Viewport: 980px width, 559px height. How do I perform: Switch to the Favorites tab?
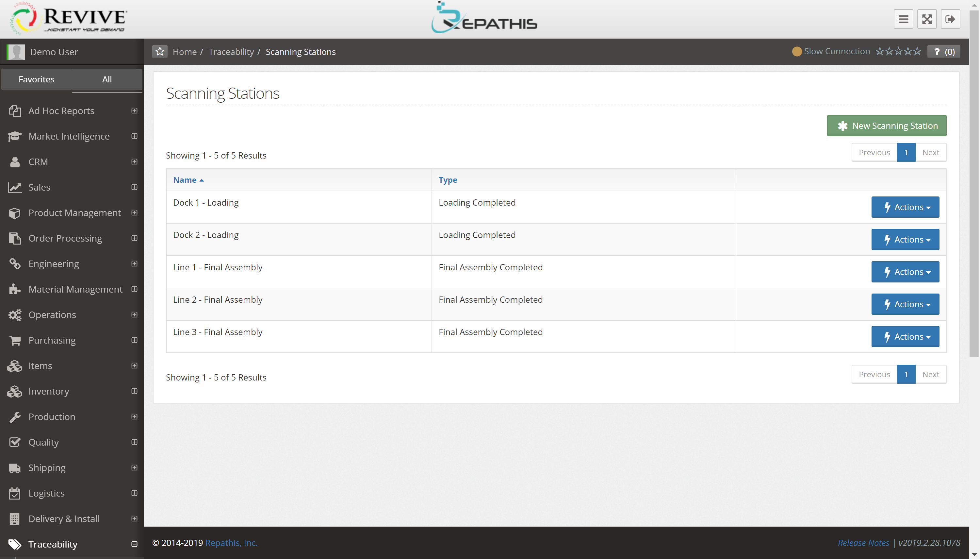click(x=37, y=79)
